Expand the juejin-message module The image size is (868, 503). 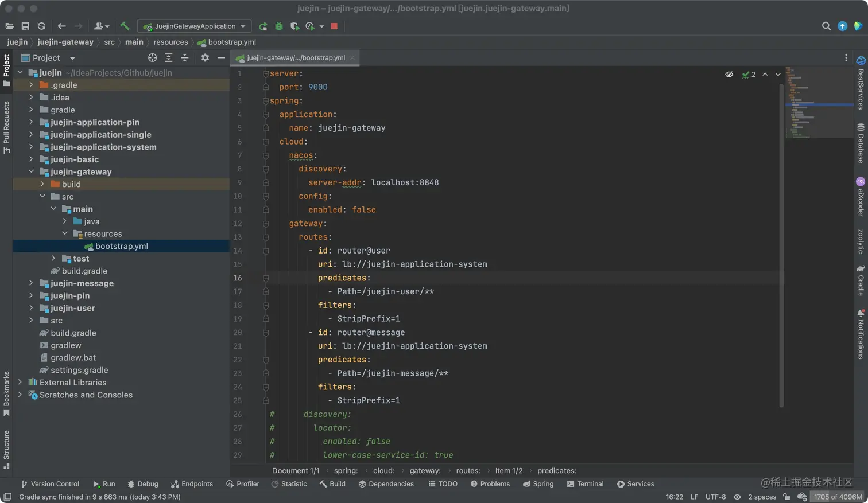click(31, 283)
